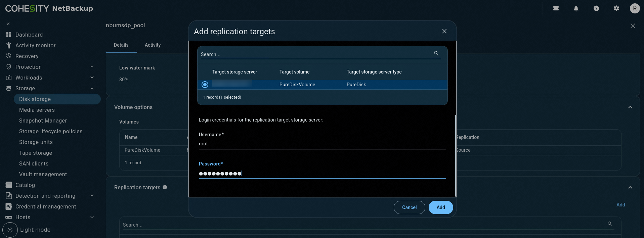This screenshot has width=644, height=238.
Task: Click the Name column header
Action: 131,137
